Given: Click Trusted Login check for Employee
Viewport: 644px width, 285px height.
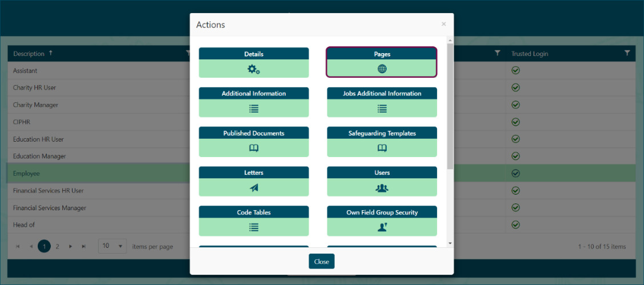Looking at the screenshot, I should click(516, 173).
